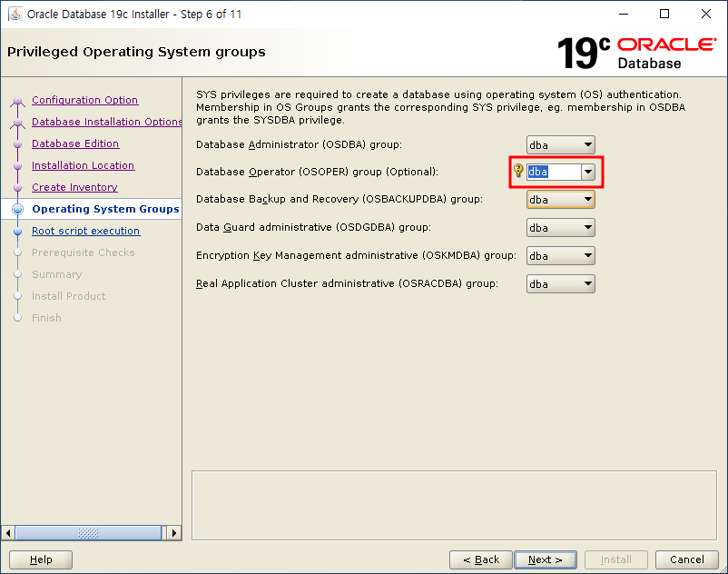
Task: Click the OSOPER group text field
Action: point(554,172)
